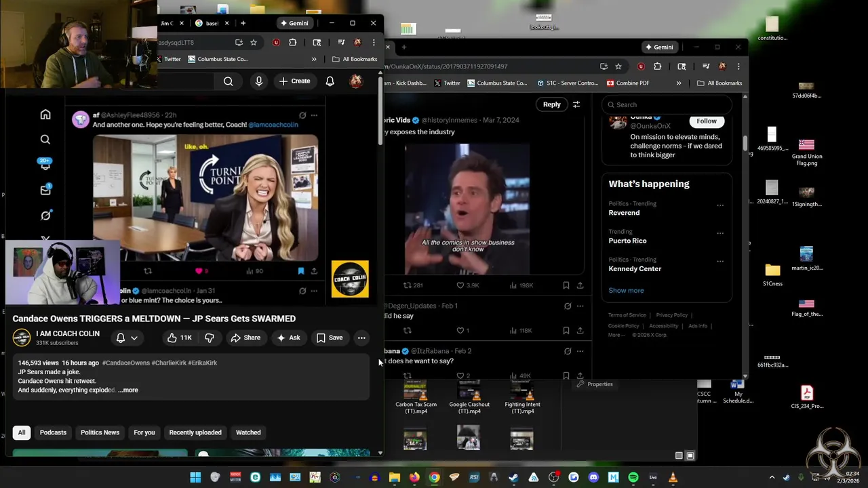Click the X Search input field
Screen dimensions: 868x488
tap(667, 104)
